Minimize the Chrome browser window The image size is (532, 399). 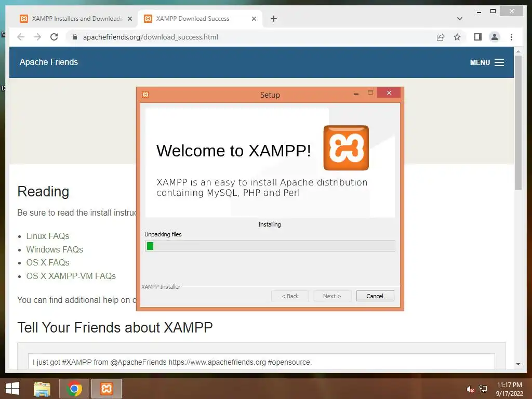[x=478, y=11]
